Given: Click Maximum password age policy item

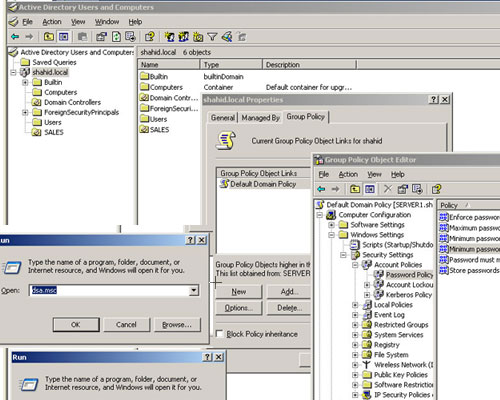Looking at the screenshot, I should (469, 228).
